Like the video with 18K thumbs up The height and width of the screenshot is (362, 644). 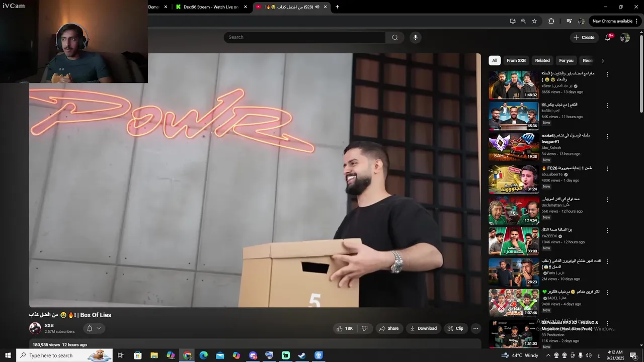pyautogui.click(x=345, y=328)
